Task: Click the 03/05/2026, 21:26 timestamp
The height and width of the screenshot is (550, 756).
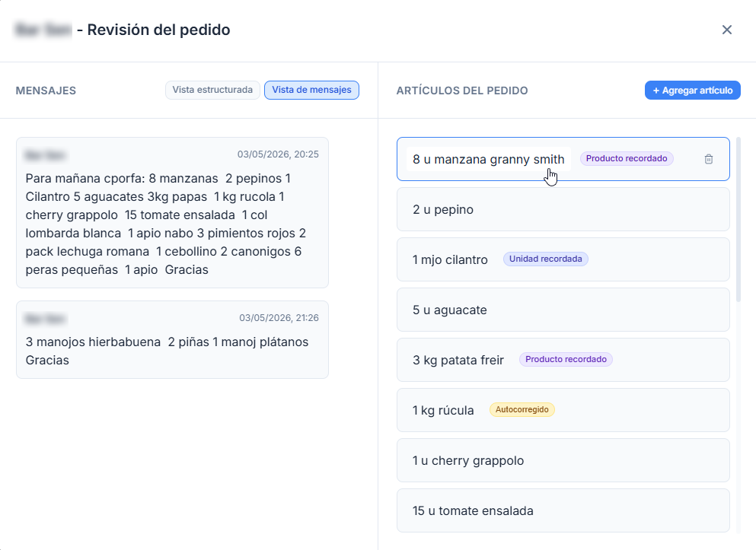Action: 279,318
